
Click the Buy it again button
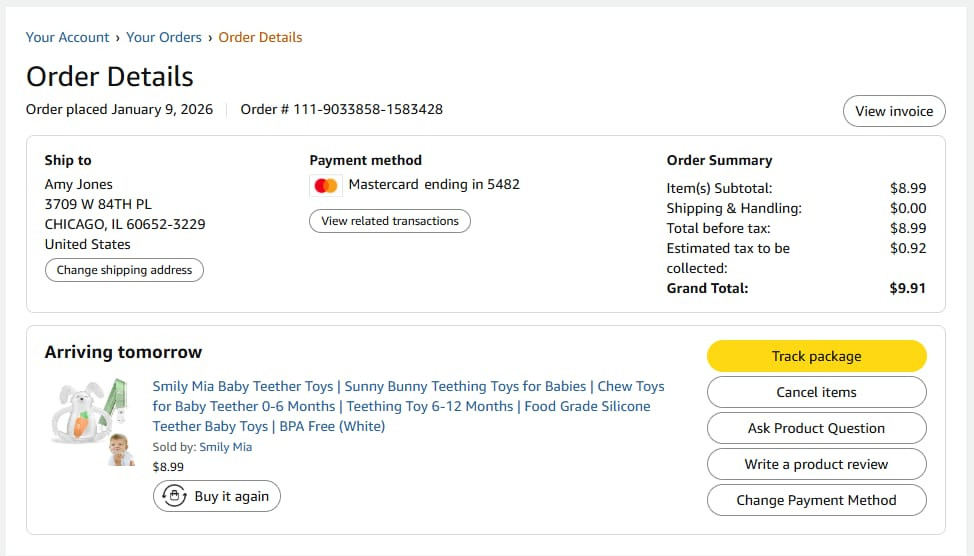217,496
